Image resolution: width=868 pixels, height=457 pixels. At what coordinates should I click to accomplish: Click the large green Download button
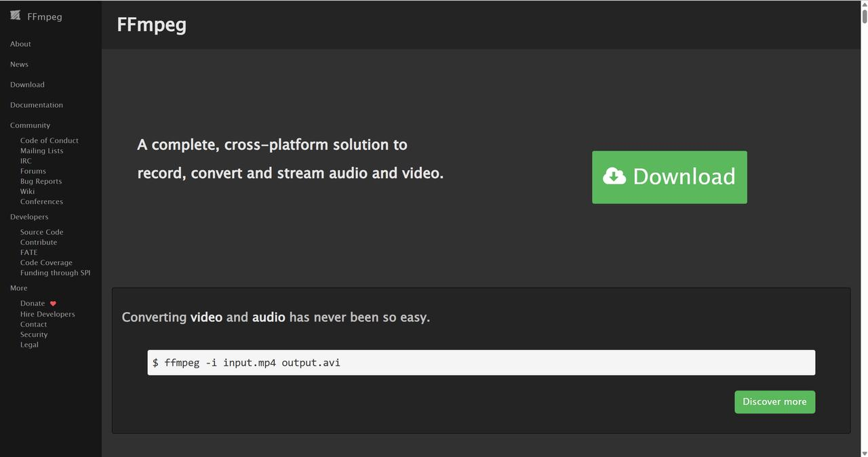(x=669, y=177)
